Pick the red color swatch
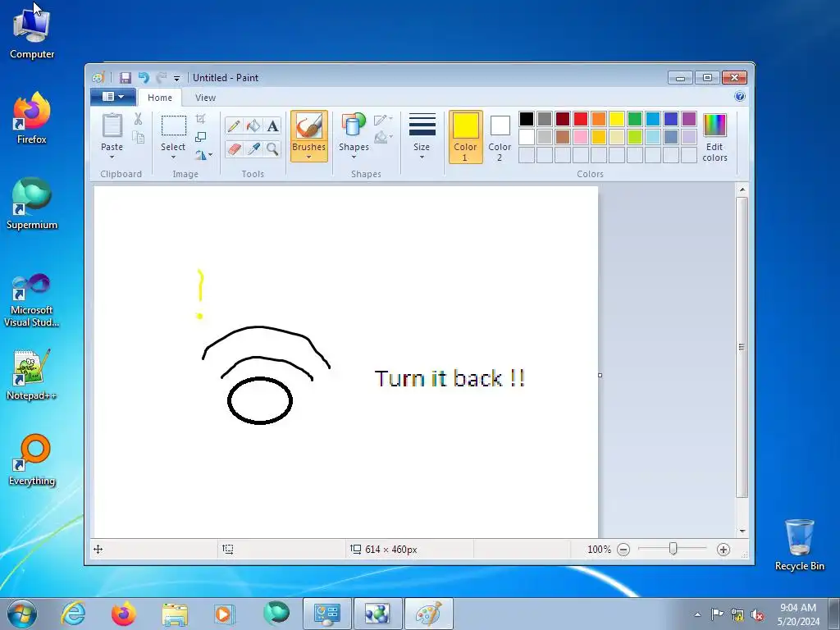Screen dimensions: 840x630 [x=580, y=119]
